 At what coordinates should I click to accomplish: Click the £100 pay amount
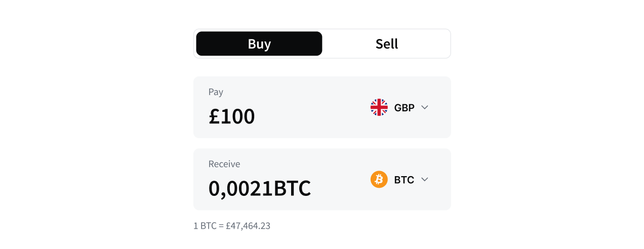tap(232, 116)
